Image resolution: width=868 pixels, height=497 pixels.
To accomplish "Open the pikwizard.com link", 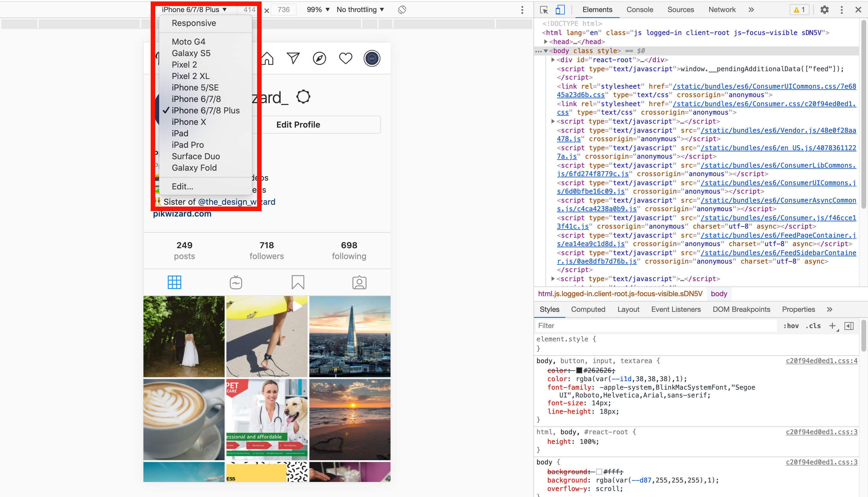I will tap(182, 214).
